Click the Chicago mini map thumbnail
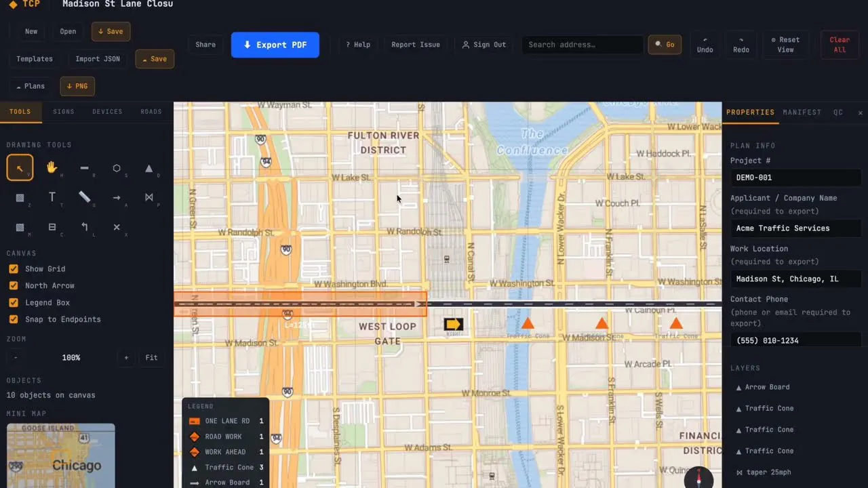Screen dimensions: 868x488 pyautogui.click(x=61, y=455)
